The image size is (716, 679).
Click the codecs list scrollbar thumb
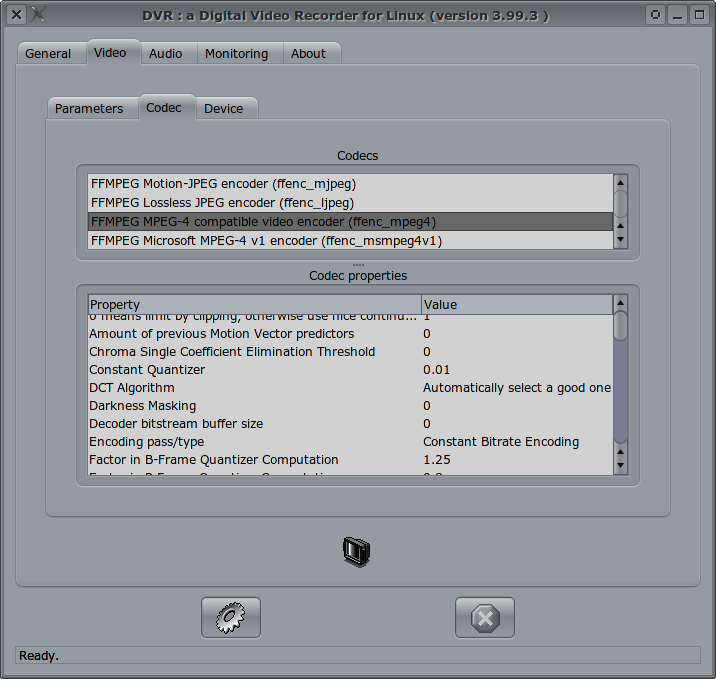(620, 203)
